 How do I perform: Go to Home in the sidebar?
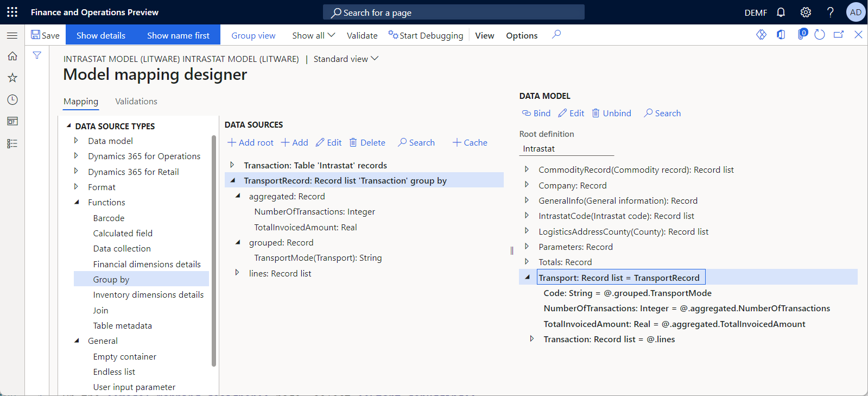12,56
